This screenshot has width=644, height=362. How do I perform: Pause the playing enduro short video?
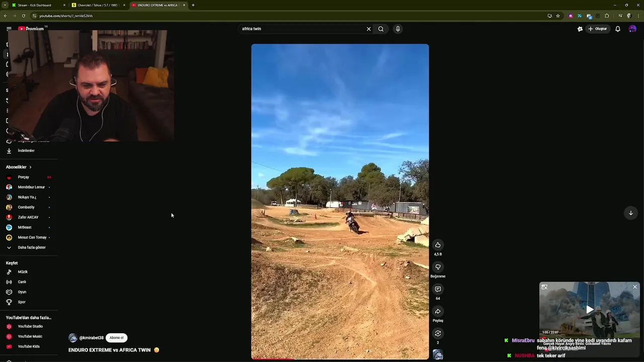pos(340,201)
